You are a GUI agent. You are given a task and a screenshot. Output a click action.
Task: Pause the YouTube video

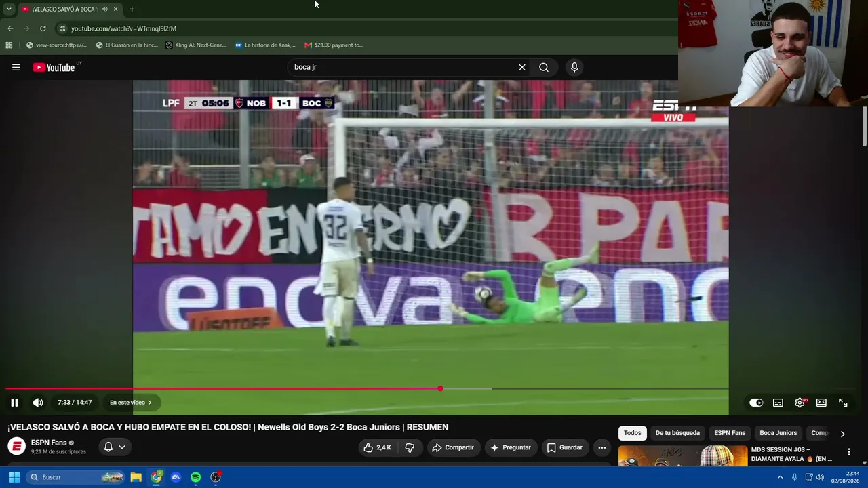tap(14, 403)
